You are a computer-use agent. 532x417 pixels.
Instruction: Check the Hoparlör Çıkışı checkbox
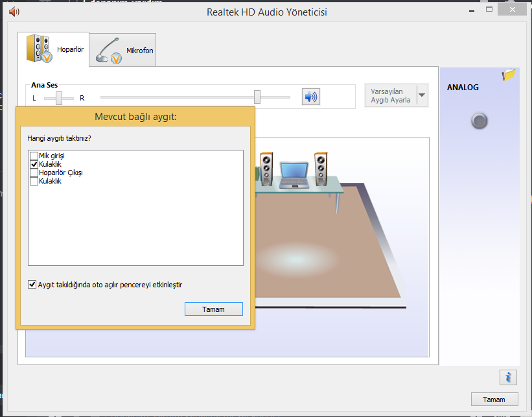pos(34,173)
